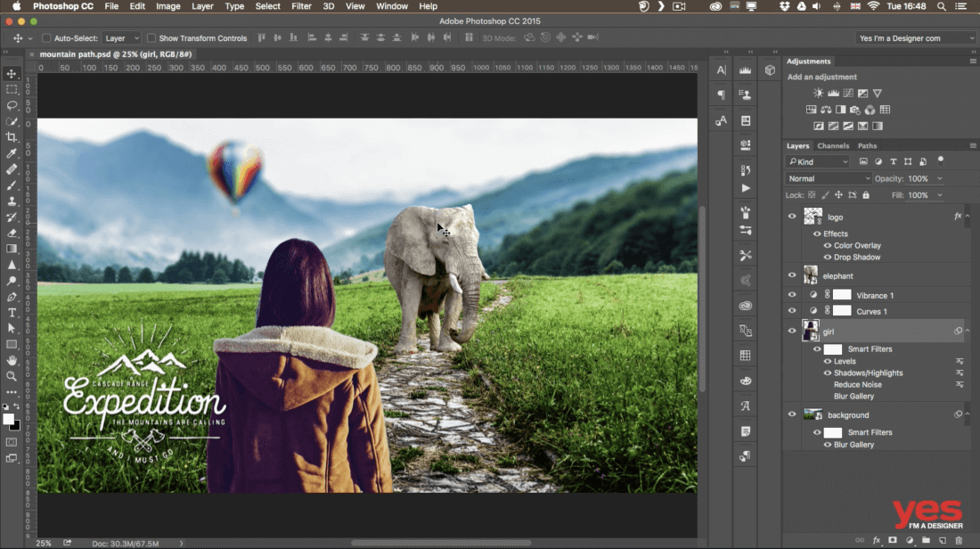Open the layer Opacity dropdown arrow

tap(939, 179)
